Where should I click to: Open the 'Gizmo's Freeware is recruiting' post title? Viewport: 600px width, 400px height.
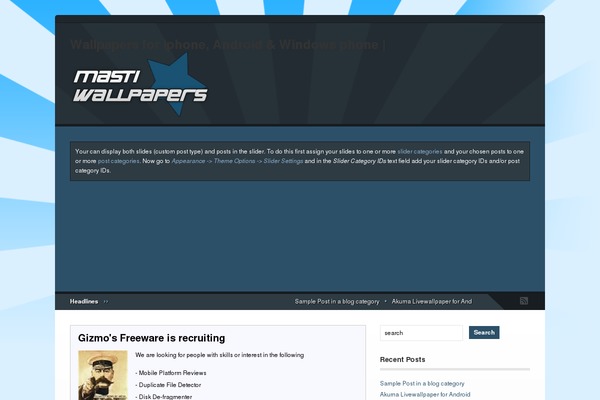(152, 338)
